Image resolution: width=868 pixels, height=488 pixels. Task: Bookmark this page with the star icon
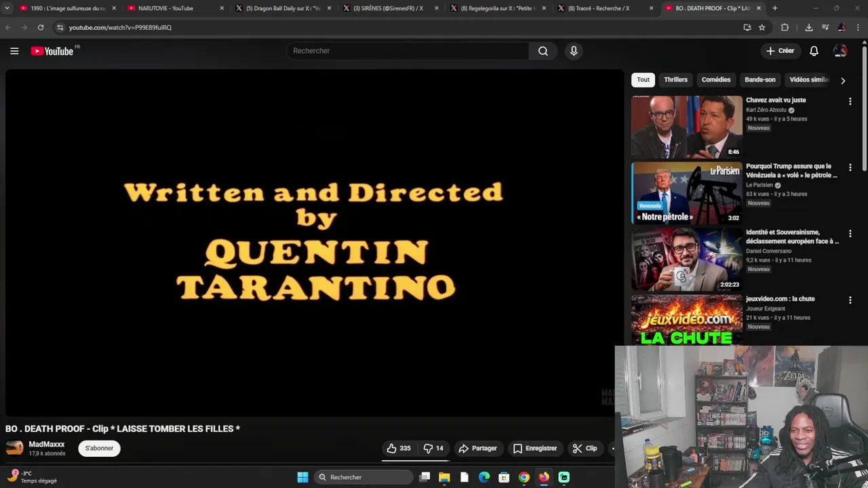(x=762, y=27)
